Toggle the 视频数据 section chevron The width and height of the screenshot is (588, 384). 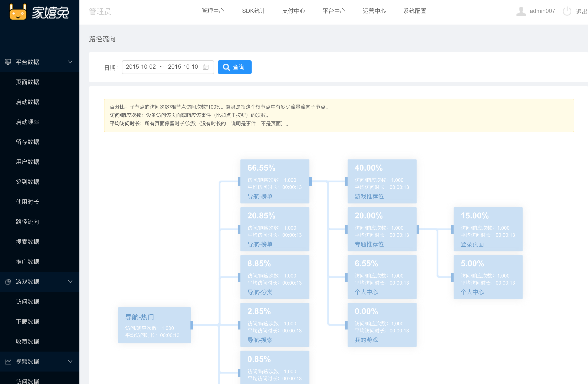click(70, 362)
